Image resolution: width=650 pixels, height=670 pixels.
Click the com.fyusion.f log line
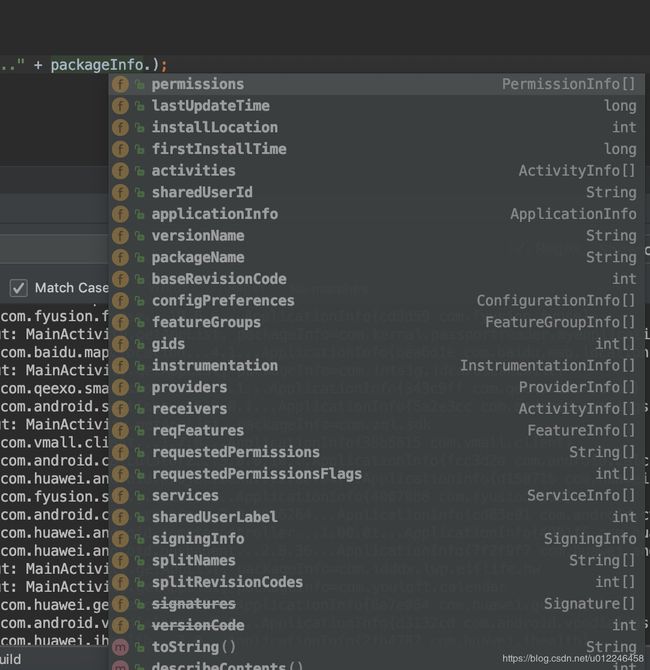[54, 317]
